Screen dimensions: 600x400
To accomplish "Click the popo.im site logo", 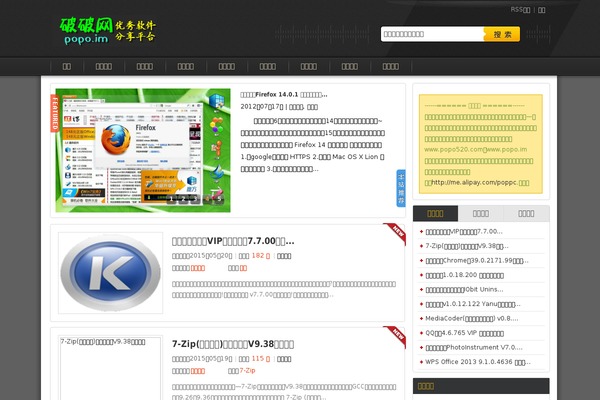I will point(108,30).
